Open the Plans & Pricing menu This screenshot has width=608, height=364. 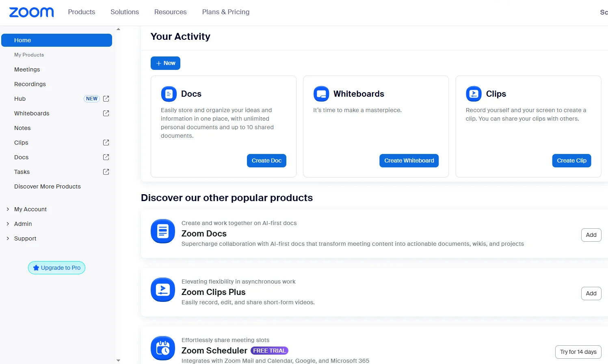[225, 12]
